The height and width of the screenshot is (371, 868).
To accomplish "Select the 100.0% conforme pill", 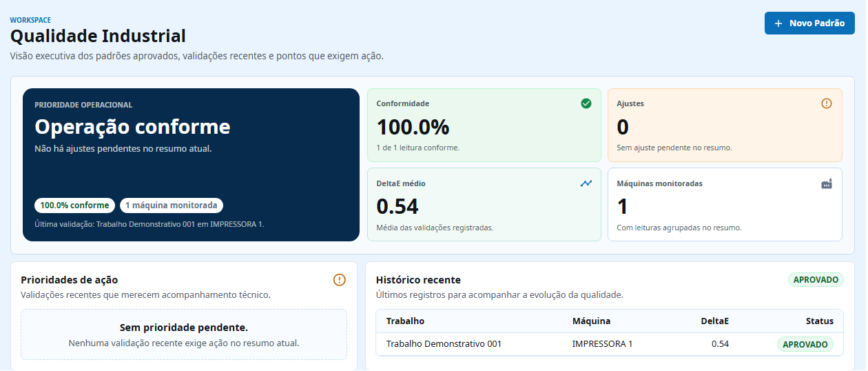I will pyautogui.click(x=74, y=205).
